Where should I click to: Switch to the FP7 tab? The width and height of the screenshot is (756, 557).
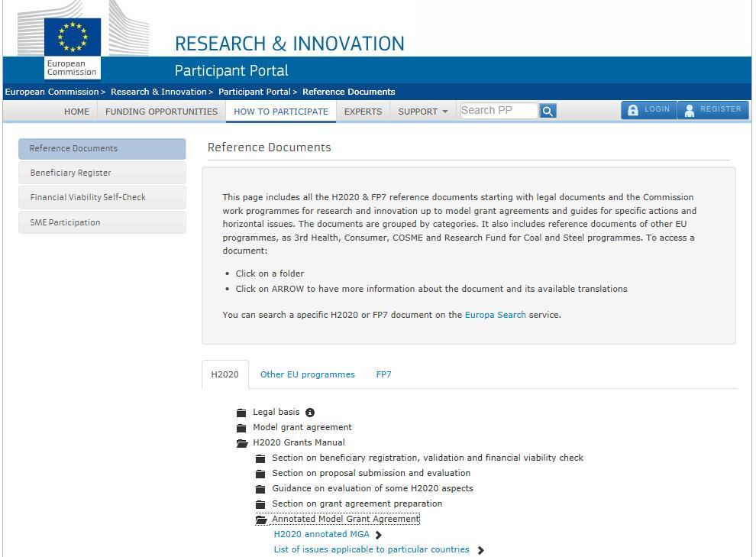pos(384,374)
